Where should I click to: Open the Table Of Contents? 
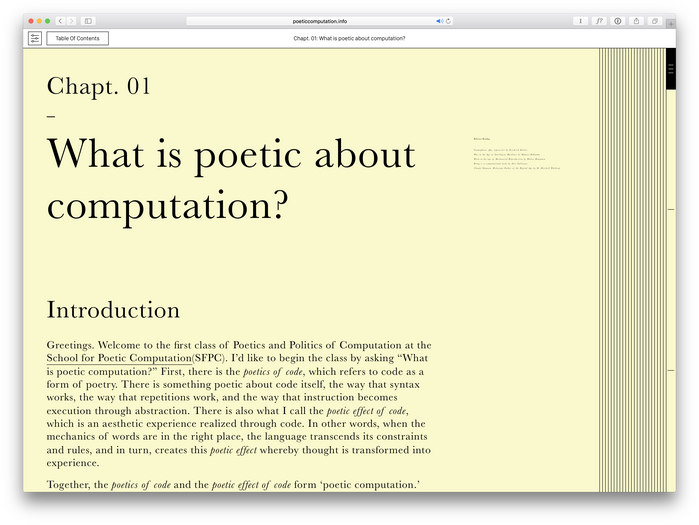click(x=78, y=38)
